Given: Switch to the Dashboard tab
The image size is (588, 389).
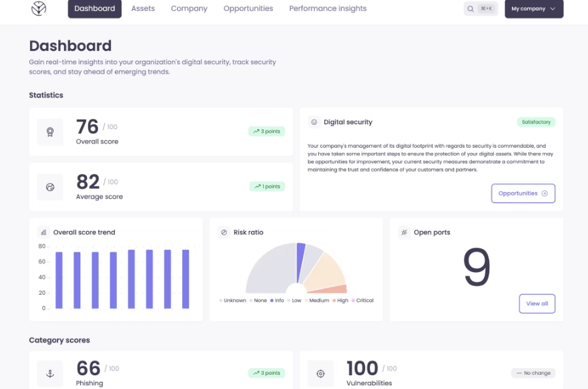Looking at the screenshot, I should [95, 8].
